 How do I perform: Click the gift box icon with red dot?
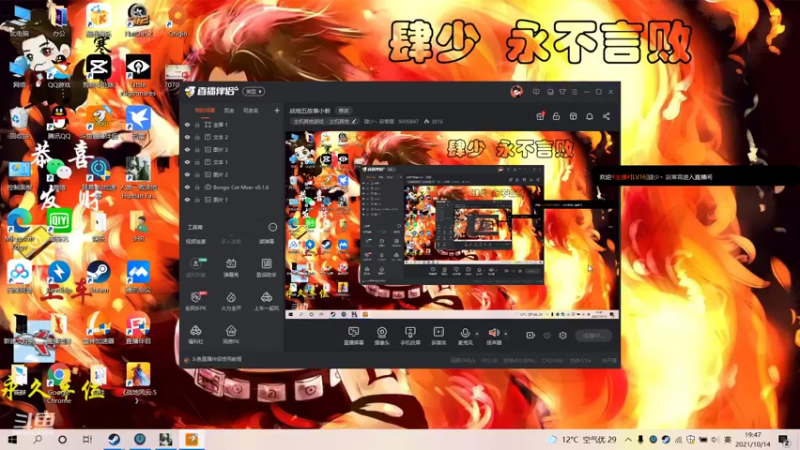[540, 116]
